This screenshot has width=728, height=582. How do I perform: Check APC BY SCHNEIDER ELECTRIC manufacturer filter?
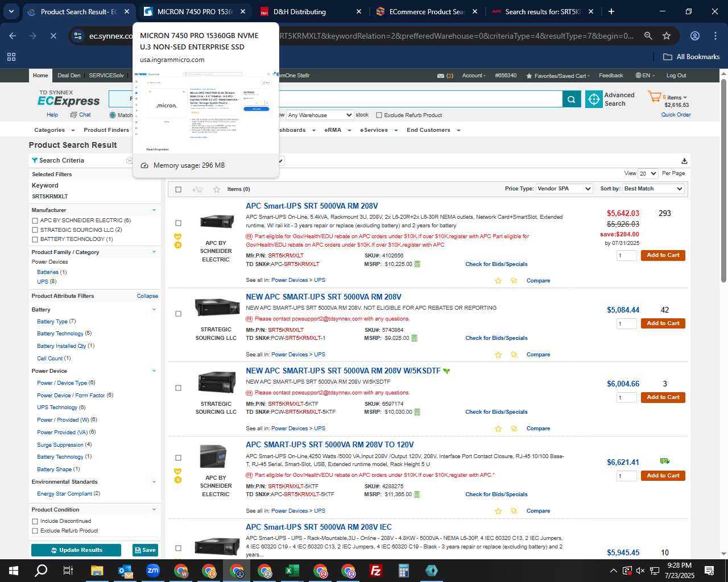click(x=35, y=221)
